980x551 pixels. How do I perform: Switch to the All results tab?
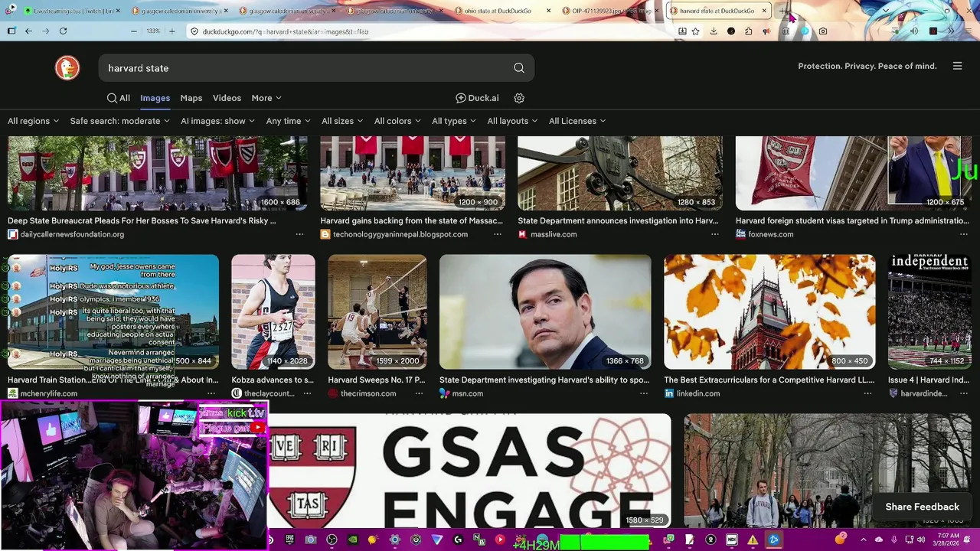tap(119, 98)
